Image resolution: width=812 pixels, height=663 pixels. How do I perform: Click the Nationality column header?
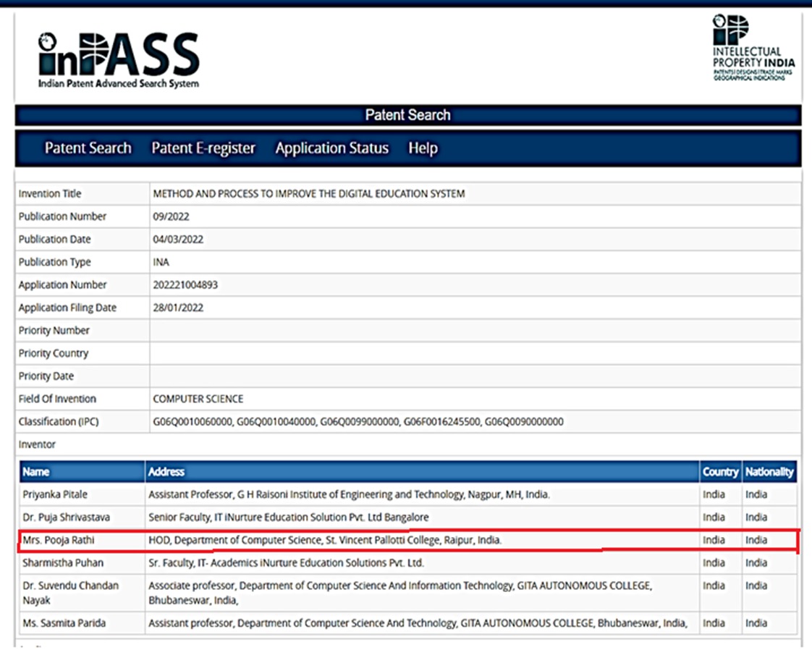point(769,472)
